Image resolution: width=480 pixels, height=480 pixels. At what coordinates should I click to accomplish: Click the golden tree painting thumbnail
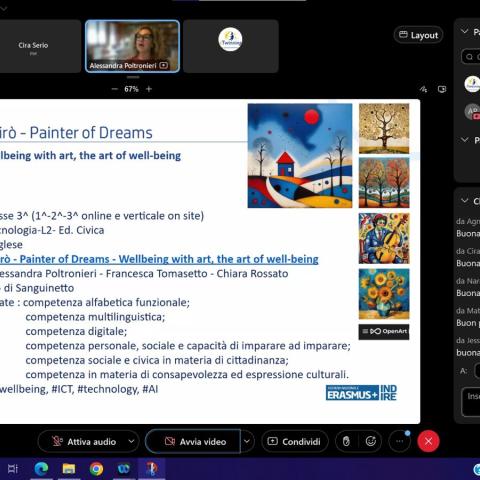pos(384,128)
